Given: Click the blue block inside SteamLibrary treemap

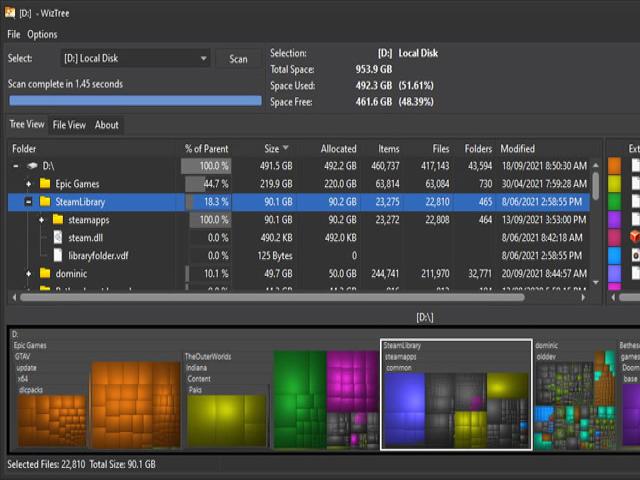Looking at the screenshot, I should 404,409.
